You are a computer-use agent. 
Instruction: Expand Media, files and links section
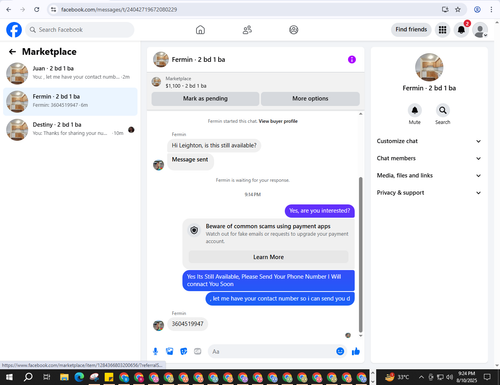pos(429,175)
